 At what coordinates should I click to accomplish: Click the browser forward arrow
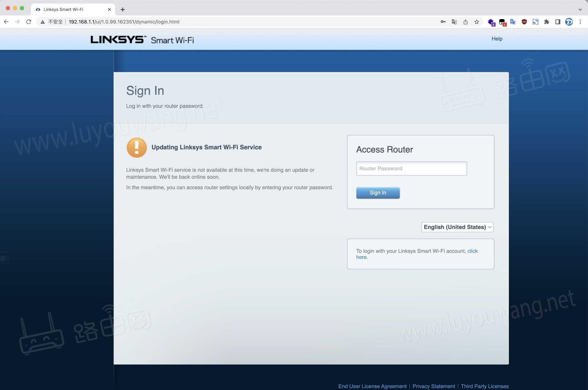(x=17, y=22)
